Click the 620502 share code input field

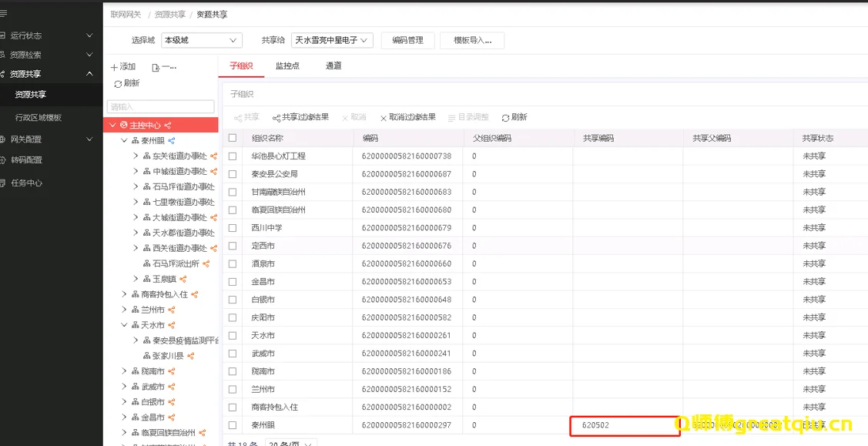click(624, 425)
